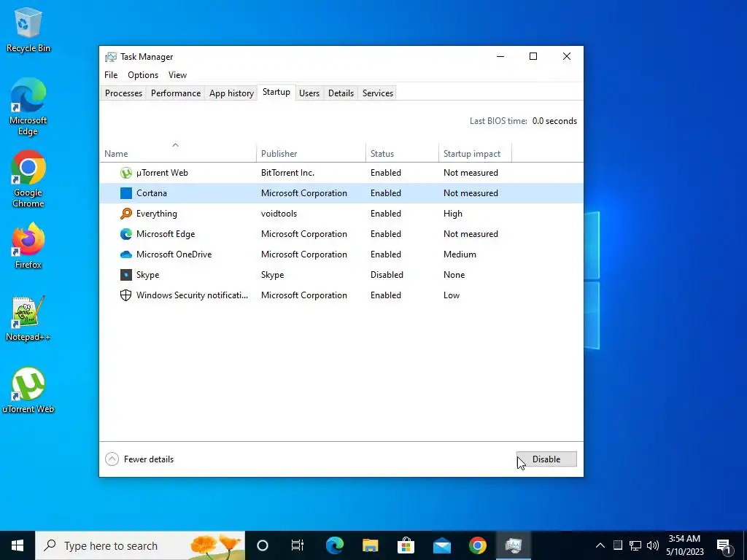Click the Task Manager title bar icon

(x=111, y=57)
